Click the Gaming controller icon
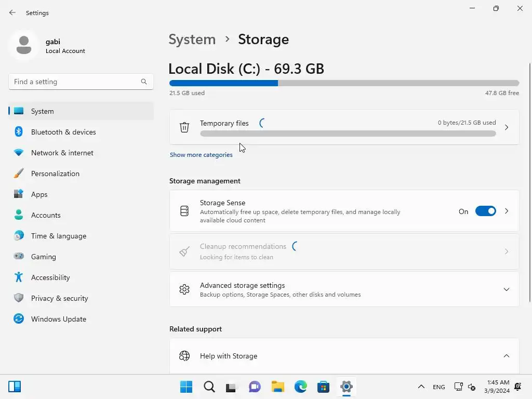 (x=19, y=257)
